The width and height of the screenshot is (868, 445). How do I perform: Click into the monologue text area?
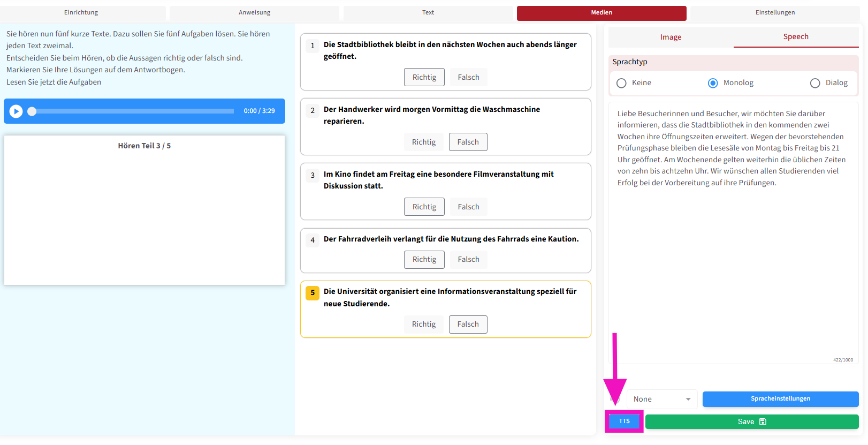(x=733, y=241)
